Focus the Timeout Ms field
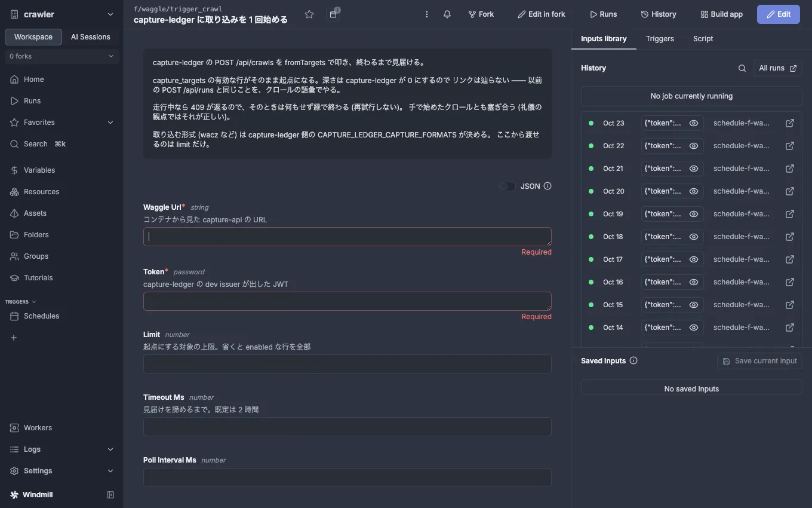 (347, 427)
